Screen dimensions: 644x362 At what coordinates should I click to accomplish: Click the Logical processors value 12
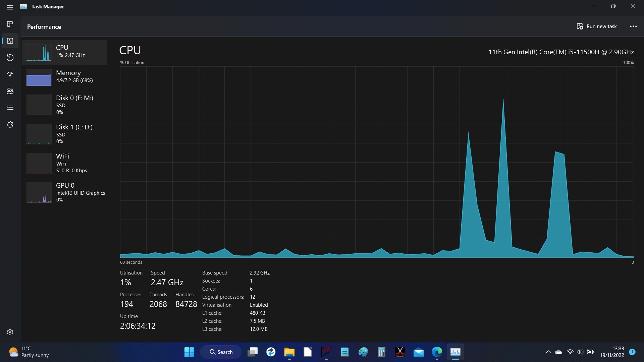tap(253, 297)
